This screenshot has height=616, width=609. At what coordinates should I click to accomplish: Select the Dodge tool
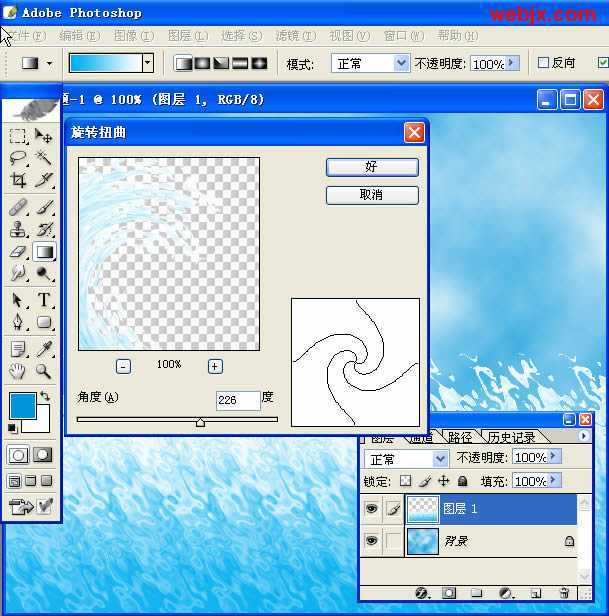43,273
